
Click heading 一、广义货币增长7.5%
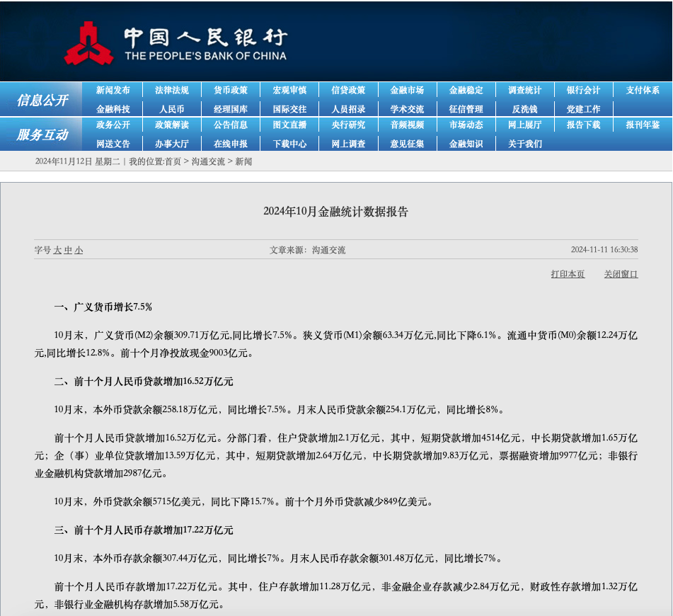103,307
